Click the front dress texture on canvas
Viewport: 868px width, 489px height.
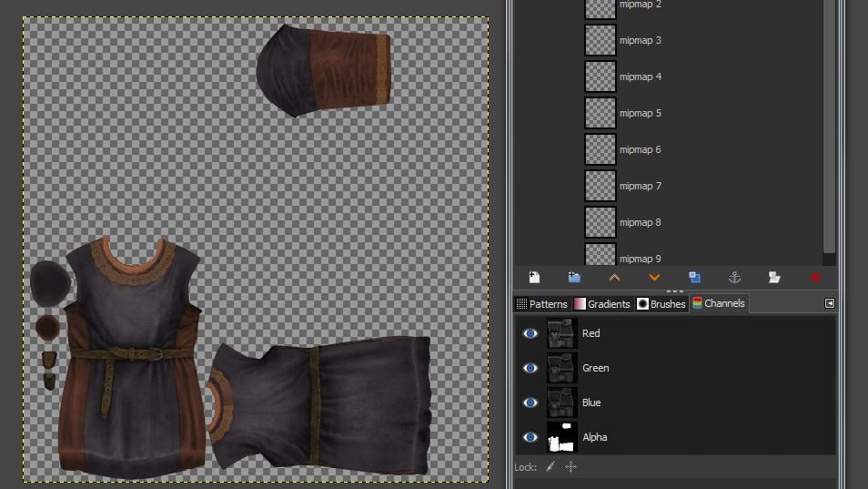133,357
